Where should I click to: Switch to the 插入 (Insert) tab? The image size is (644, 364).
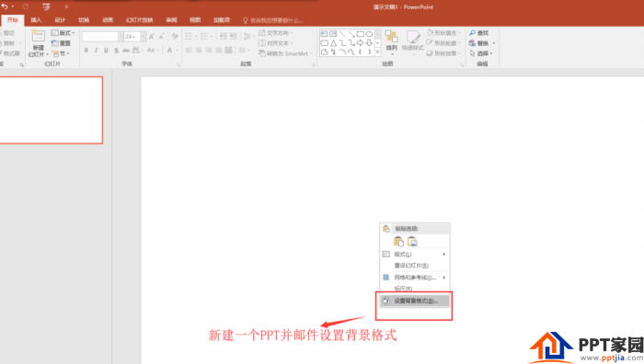coord(36,19)
